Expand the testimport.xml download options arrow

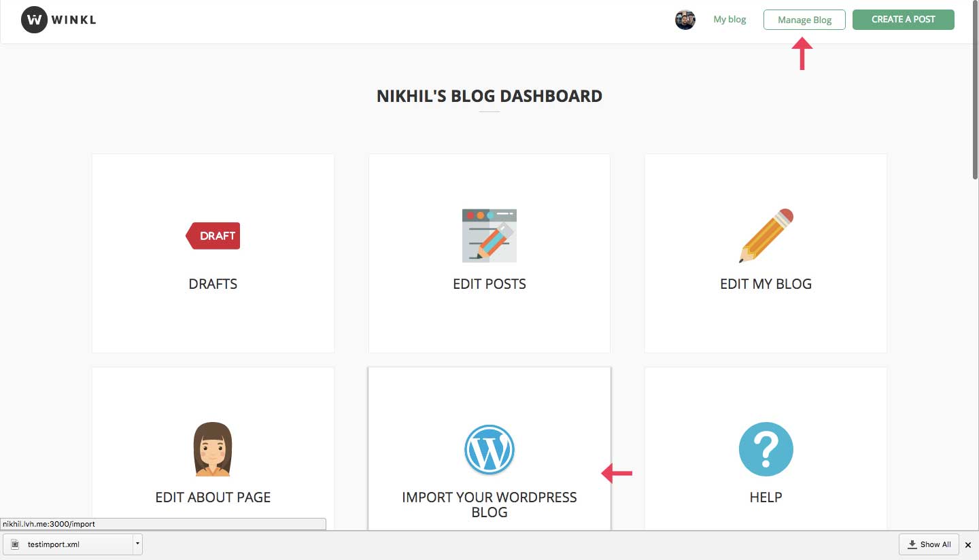pyautogui.click(x=138, y=544)
